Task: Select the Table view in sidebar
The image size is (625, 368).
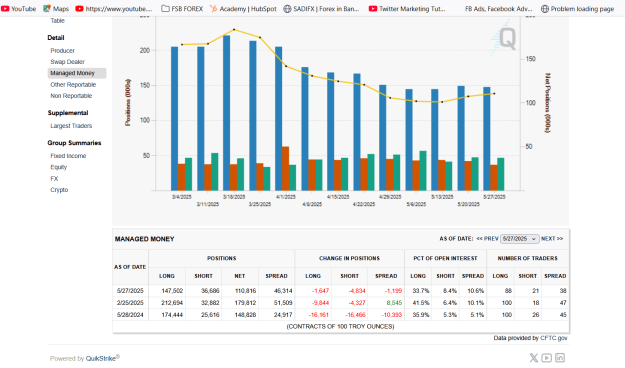Action: pyautogui.click(x=57, y=21)
